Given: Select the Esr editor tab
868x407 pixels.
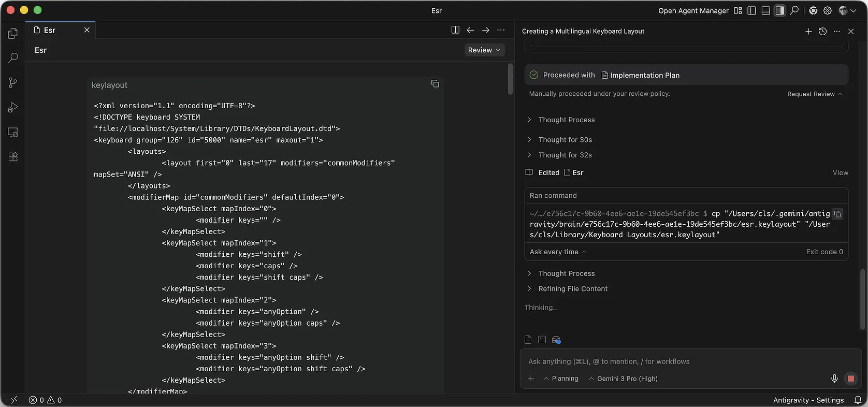Looking at the screenshot, I should pyautogui.click(x=50, y=30).
